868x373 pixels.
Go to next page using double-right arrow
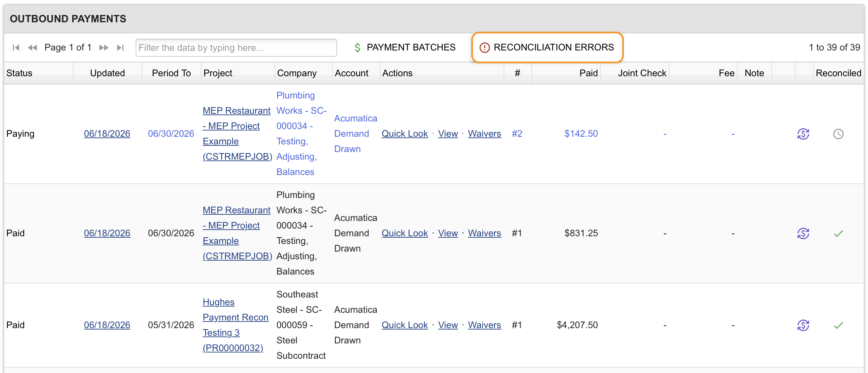(x=104, y=48)
